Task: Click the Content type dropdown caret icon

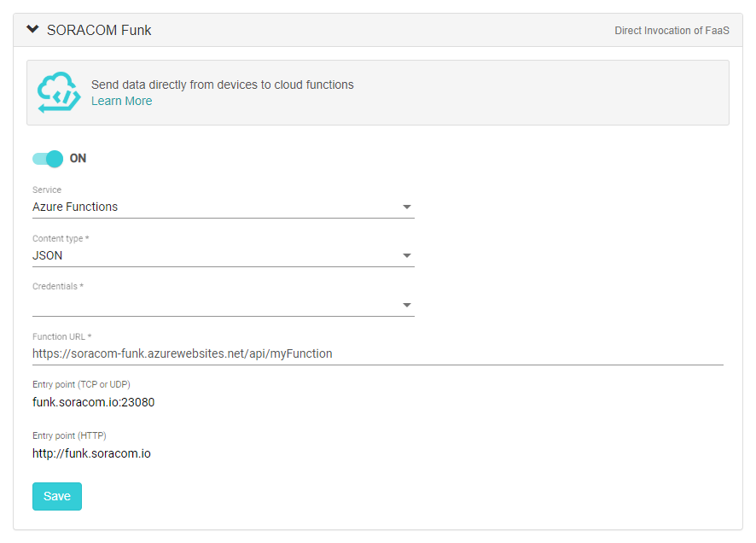Action: (407, 255)
